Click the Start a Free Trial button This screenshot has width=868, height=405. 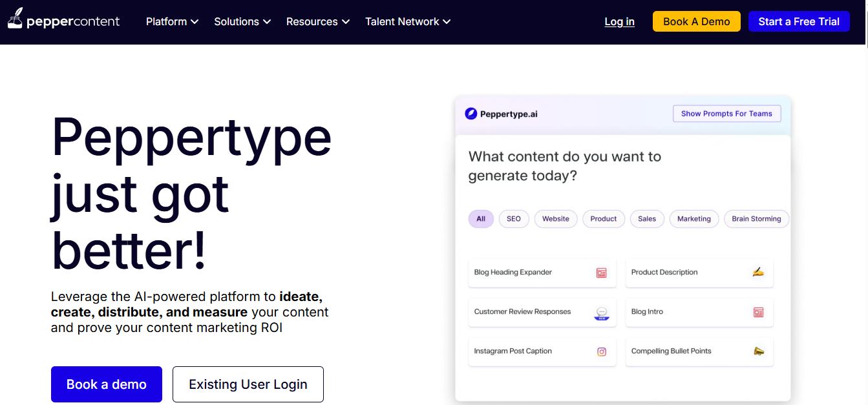799,21
